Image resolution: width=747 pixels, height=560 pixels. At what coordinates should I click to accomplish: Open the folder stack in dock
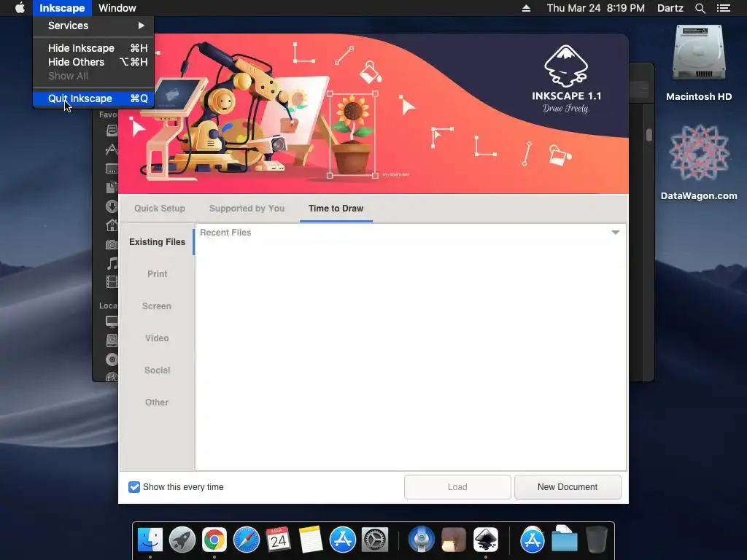tap(565, 539)
